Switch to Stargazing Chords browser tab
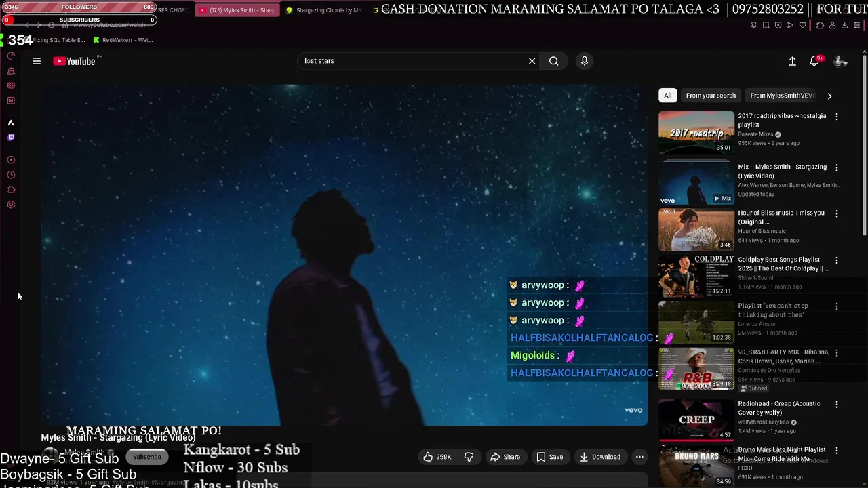This screenshot has width=868, height=488. coord(324,10)
